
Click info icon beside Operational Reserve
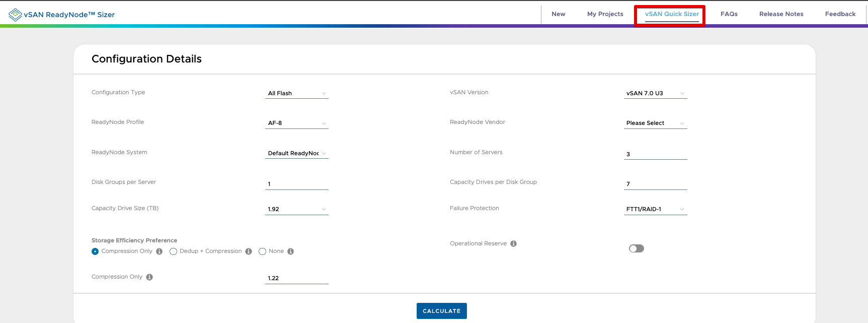click(x=514, y=244)
